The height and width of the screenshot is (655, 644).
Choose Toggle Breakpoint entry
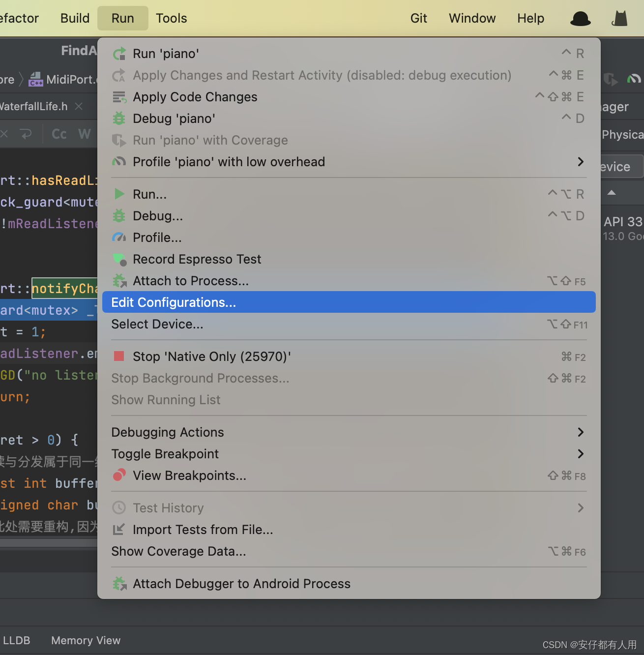pyautogui.click(x=349, y=454)
